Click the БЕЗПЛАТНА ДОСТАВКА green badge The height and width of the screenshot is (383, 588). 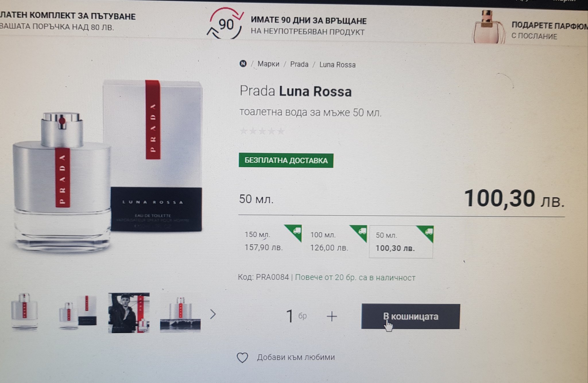[x=286, y=160]
